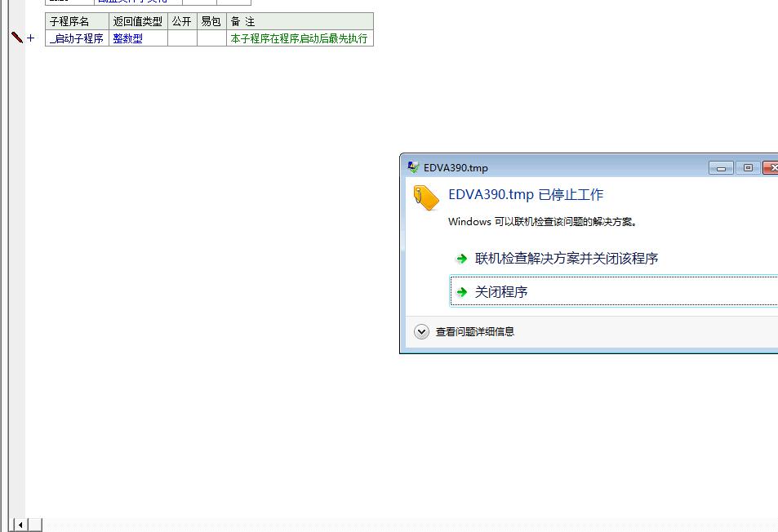Screen dimensions: 778x532
Task: Expand the _启动子程序 subroutine with the plus sign
Action: 31,38
